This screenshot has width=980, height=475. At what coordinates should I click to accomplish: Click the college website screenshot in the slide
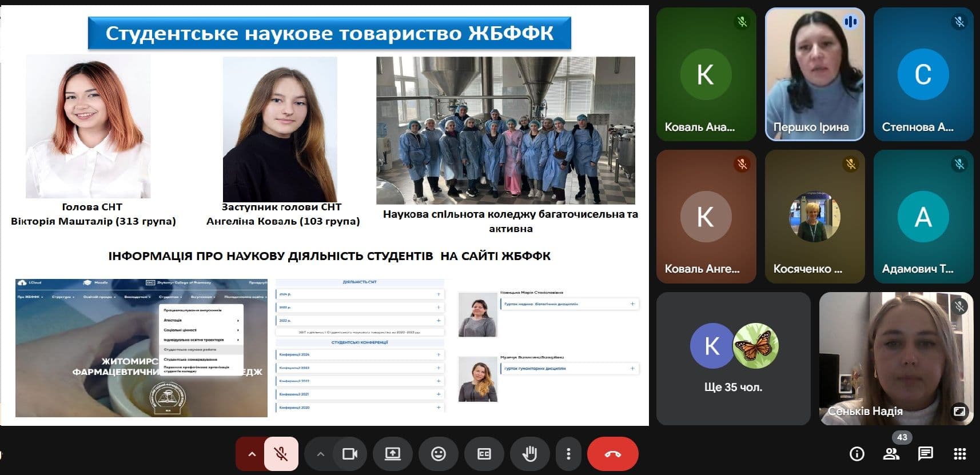tap(141, 348)
